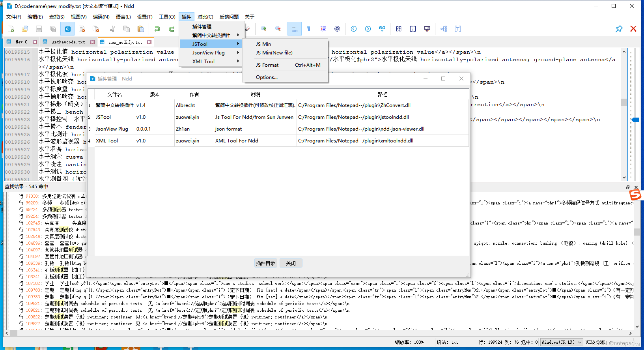Click the close current file icon

82,29
